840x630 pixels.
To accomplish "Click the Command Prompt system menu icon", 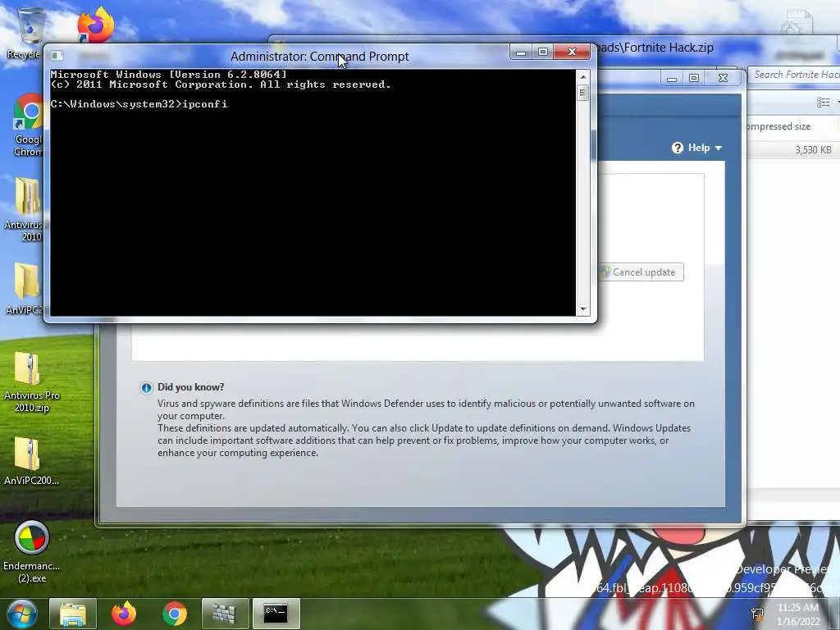I will pos(57,56).
